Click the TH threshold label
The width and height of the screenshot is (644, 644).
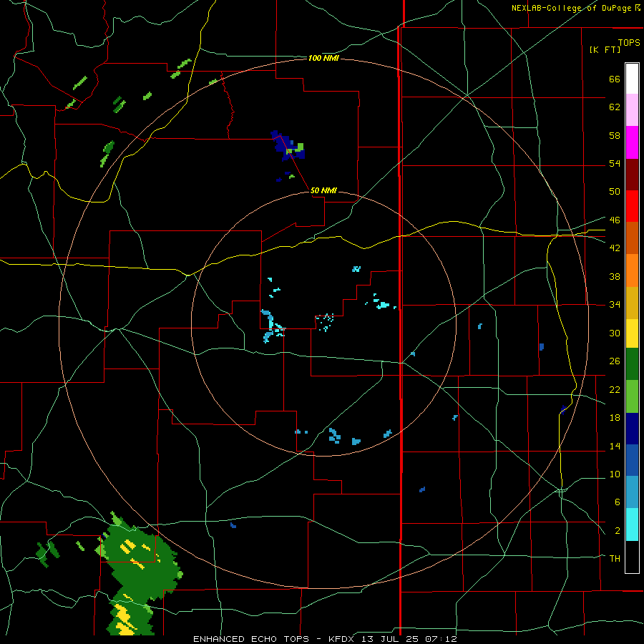(615, 559)
